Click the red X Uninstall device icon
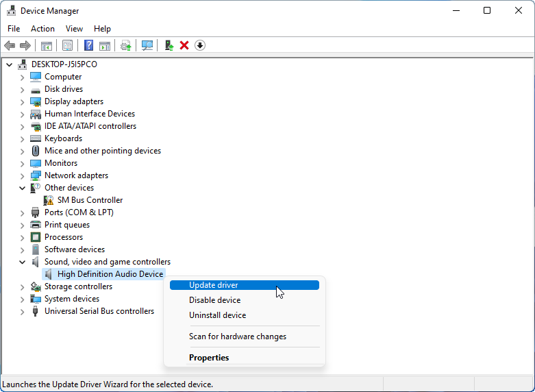 click(184, 45)
